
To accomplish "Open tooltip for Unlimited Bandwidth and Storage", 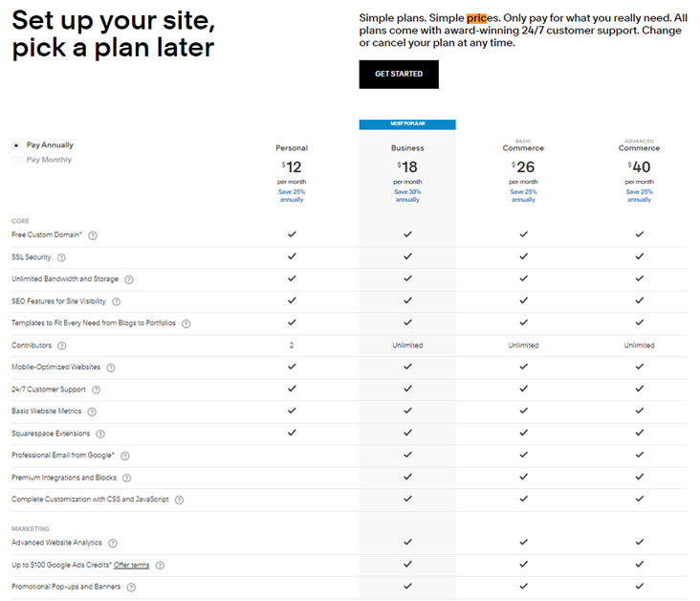I will click(x=129, y=279).
